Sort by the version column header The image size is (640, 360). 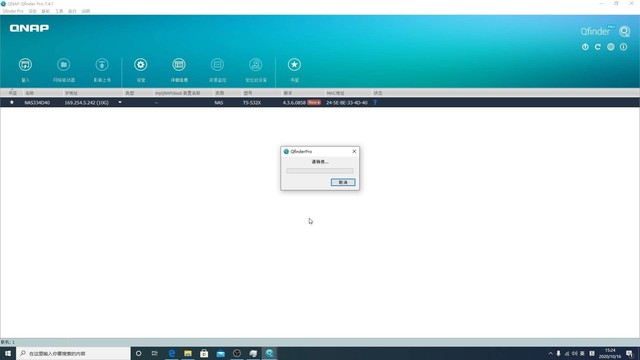pos(288,93)
